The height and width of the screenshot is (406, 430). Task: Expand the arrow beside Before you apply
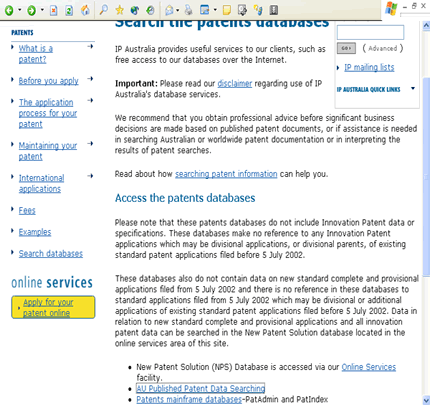coord(90,79)
